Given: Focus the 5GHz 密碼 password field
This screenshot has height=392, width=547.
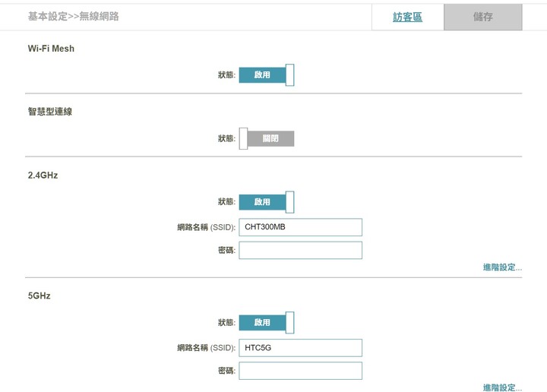Looking at the screenshot, I should (x=300, y=371).
